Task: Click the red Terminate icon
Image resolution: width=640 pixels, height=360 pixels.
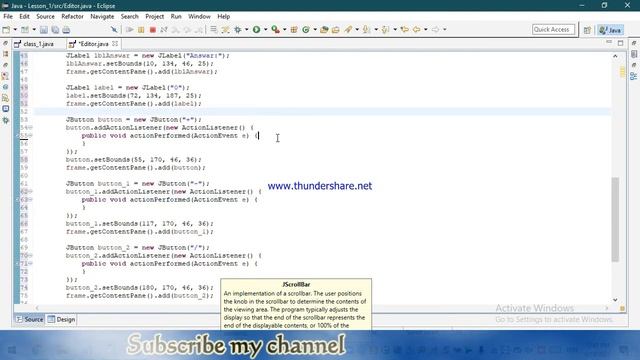Action: (x=153, y=30)
